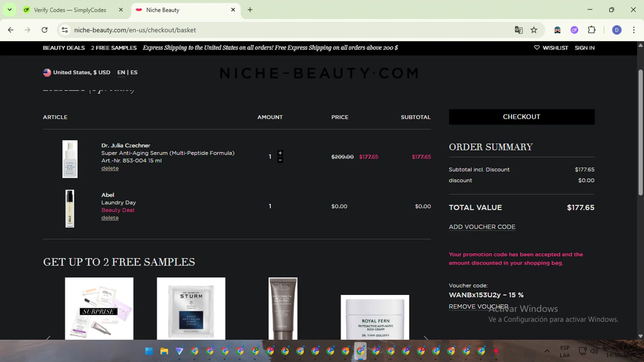This screenshot has width=644, height=362.
Task: Open Abel Laundry Day product thumbnail
Action: click(70, 209)
